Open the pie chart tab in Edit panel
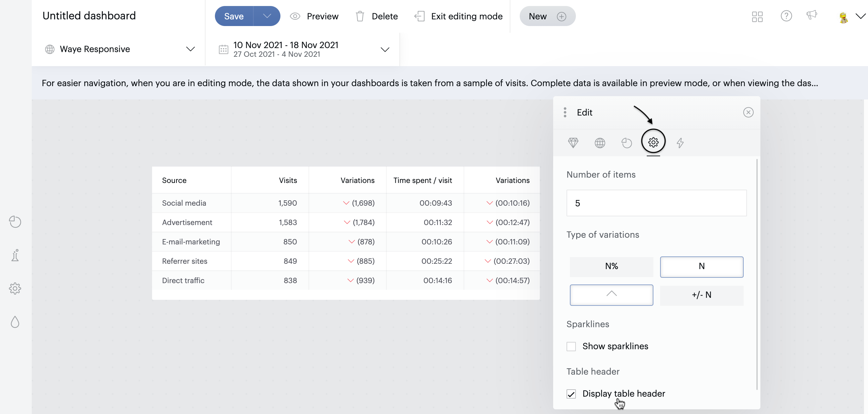 (x=626, y=143)
